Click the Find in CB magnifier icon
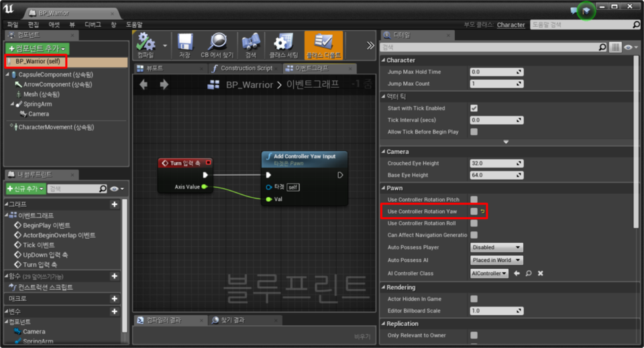 coord(217,42)
